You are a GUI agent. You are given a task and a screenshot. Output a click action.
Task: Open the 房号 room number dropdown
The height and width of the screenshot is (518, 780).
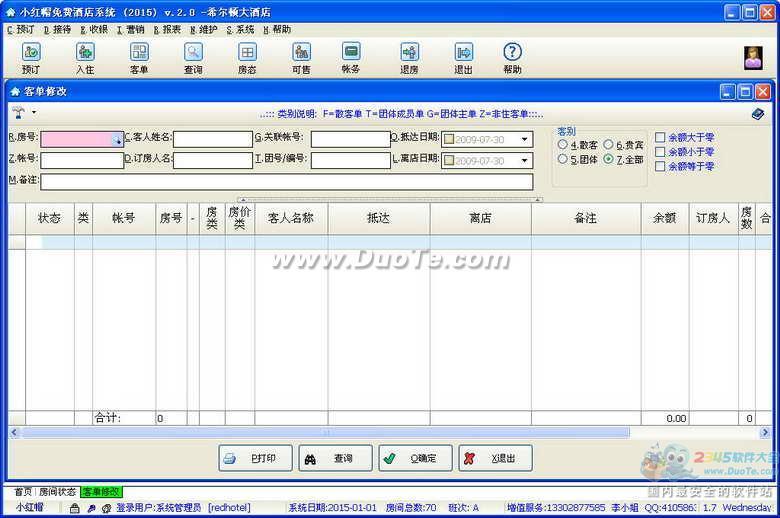(x=118, y=139)
